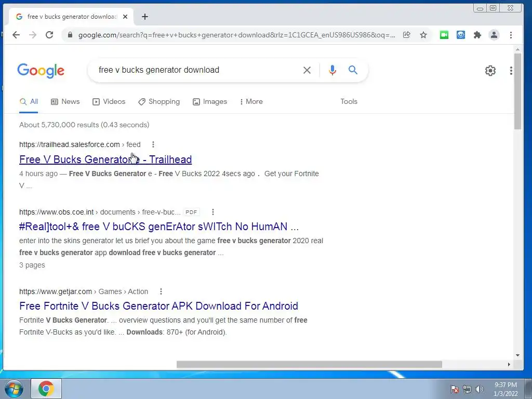The image size is (532, 399).
Task: Go back to the previous page
Action: (x=16, y=35)
